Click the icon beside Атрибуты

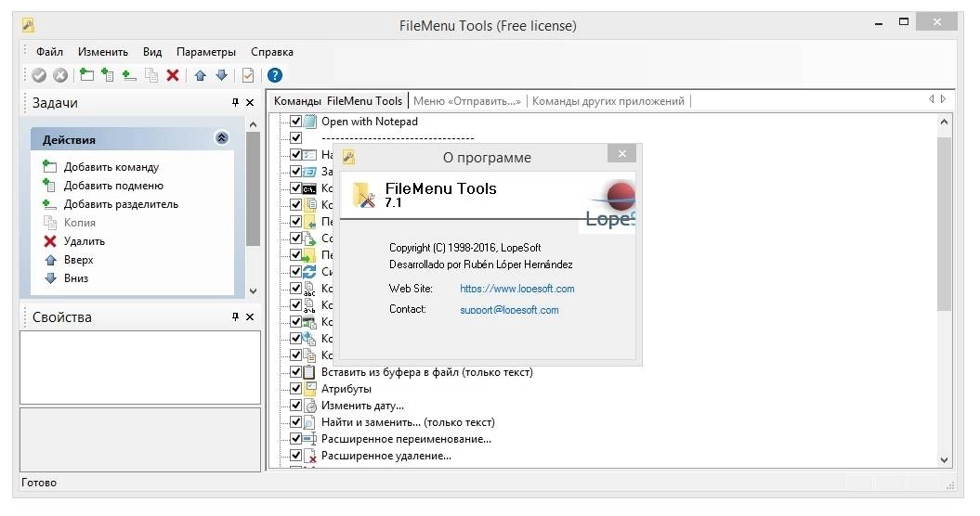point(309,389)
